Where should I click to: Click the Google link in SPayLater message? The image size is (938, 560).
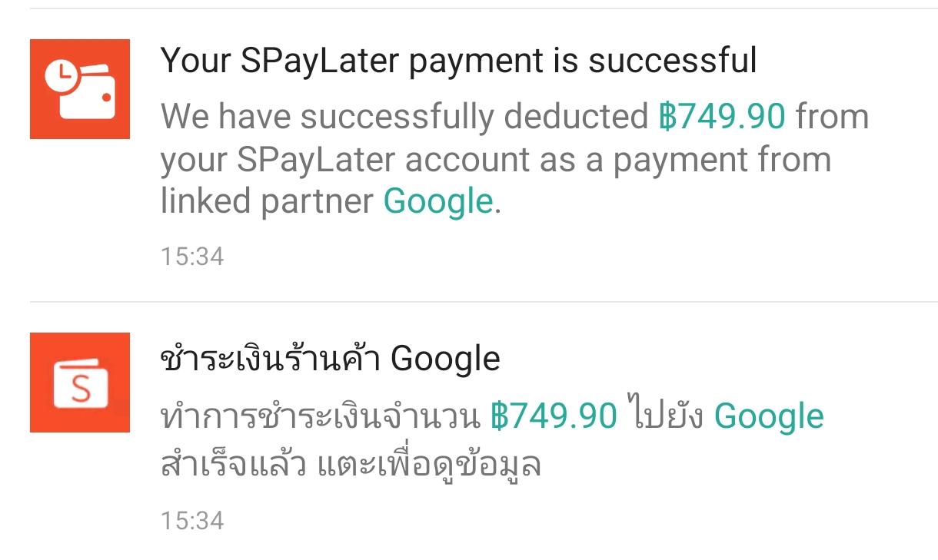[x=438, y=201]
